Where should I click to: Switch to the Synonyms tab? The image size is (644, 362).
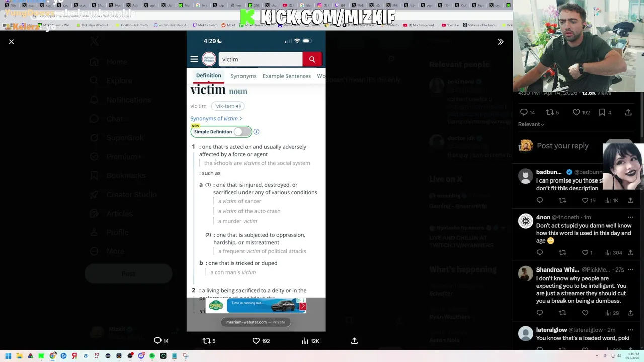[x=243, y=76]
